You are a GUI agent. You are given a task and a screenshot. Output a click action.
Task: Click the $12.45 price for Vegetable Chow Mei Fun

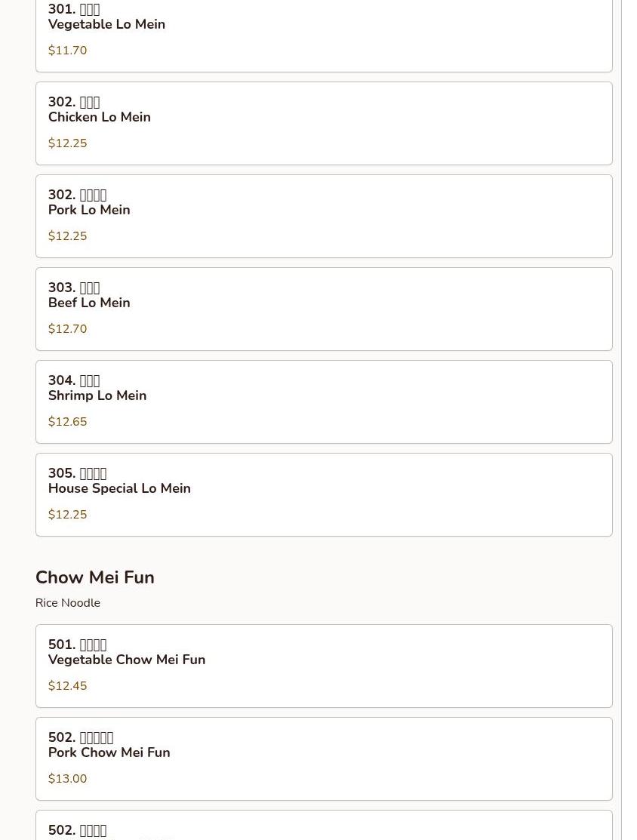click(67, 686)
